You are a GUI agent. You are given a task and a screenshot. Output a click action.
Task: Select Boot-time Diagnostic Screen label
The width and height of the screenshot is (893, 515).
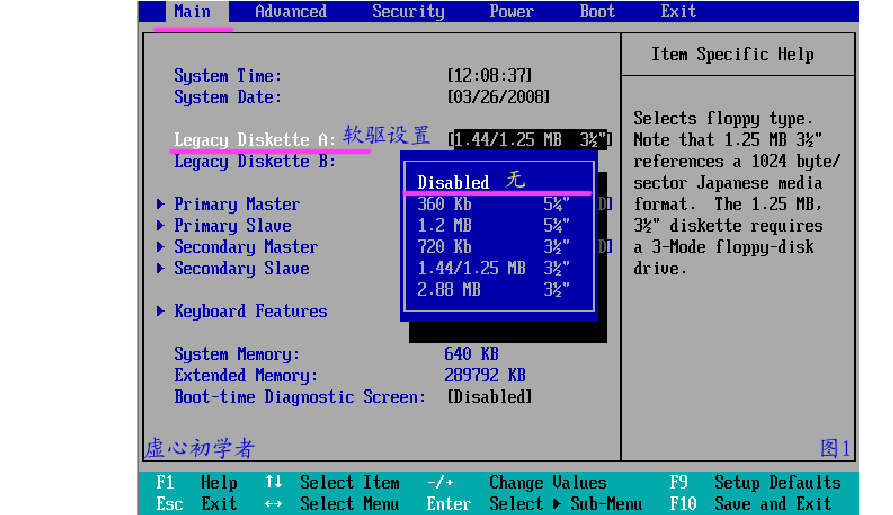pos(300,397)
